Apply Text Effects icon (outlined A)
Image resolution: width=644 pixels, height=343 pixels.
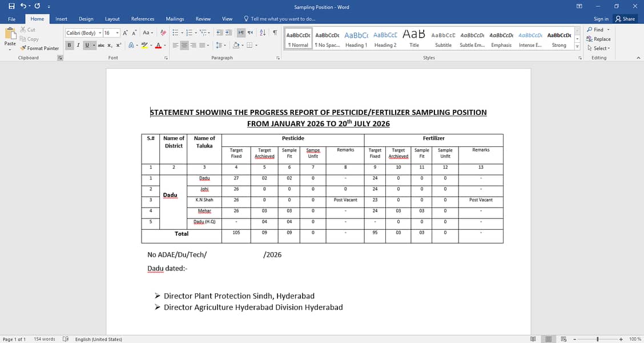(131, 45)
